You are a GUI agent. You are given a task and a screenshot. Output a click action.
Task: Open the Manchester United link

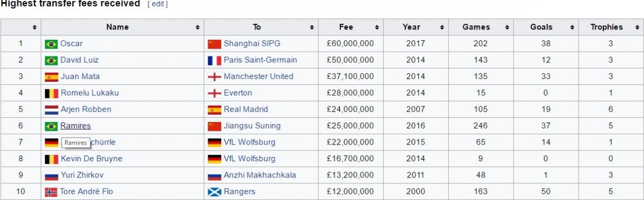(x=259, y=76)
